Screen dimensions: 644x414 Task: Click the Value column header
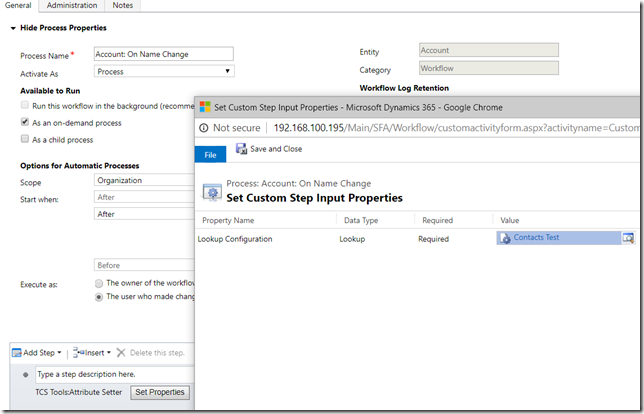510,221
